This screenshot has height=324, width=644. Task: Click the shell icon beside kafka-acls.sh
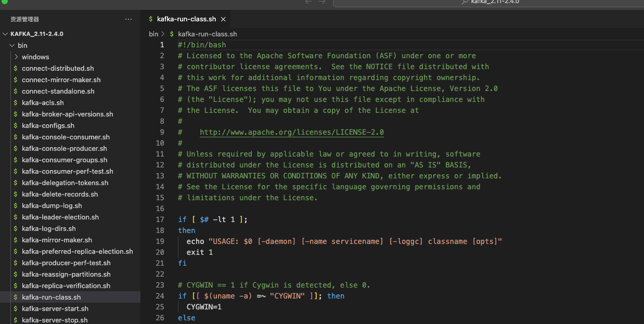click(x=16, y=103)
